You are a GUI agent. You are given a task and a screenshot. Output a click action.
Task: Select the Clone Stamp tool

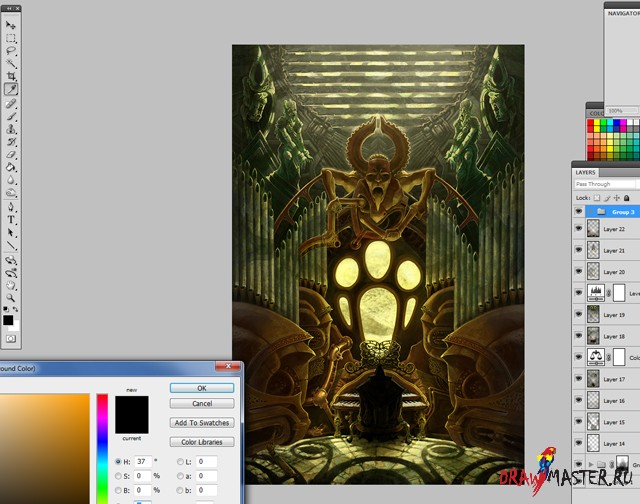11,129
